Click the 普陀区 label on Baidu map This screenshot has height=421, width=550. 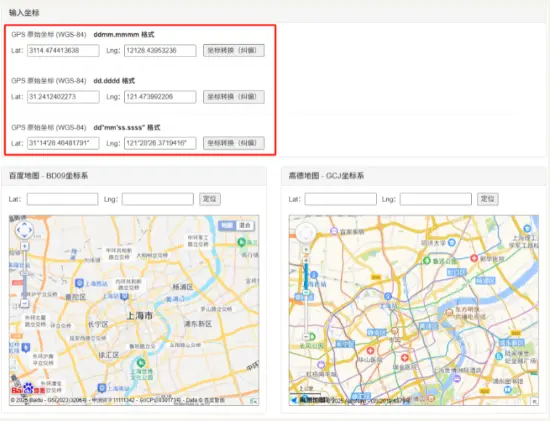click(76, 298)
